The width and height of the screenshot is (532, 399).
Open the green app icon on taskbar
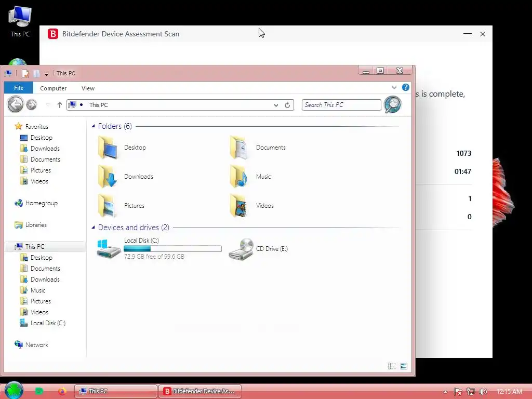[39, 391]
